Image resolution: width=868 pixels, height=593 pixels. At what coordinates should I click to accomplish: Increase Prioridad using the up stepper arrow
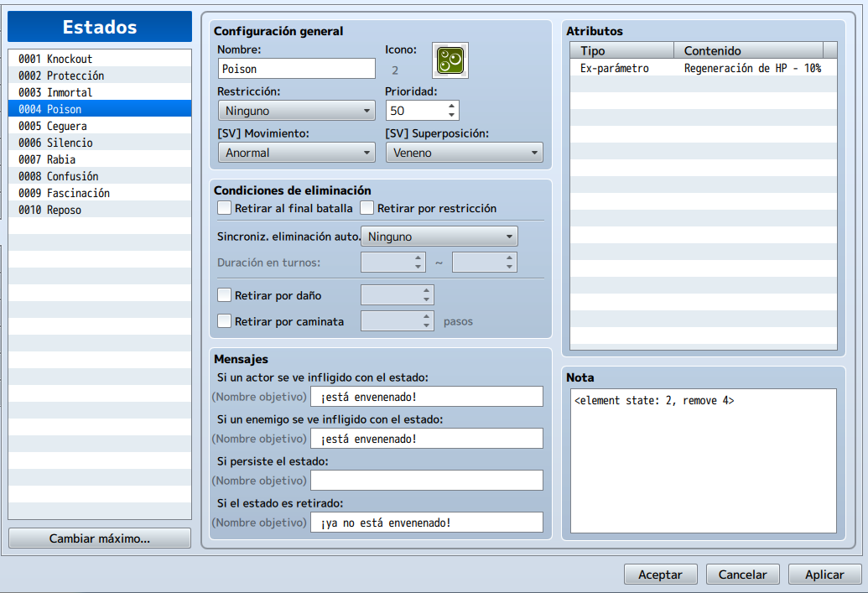pos(451,105)
